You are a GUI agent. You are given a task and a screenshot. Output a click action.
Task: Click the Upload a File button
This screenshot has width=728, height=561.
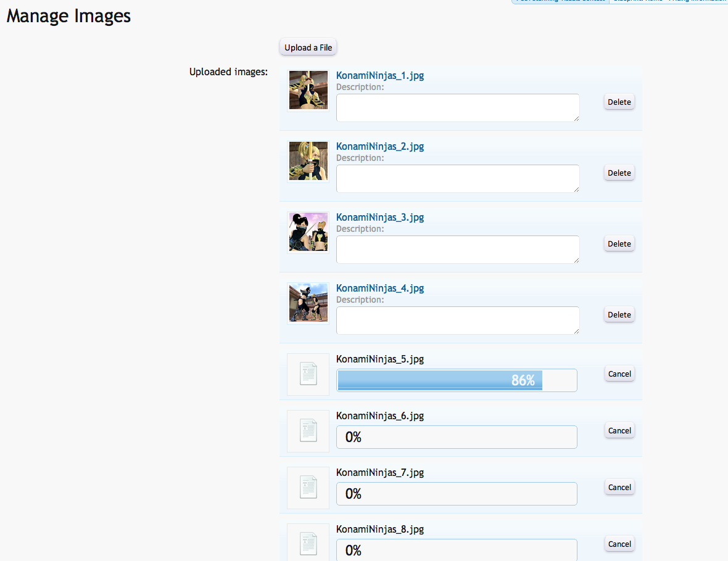(308, 47)
